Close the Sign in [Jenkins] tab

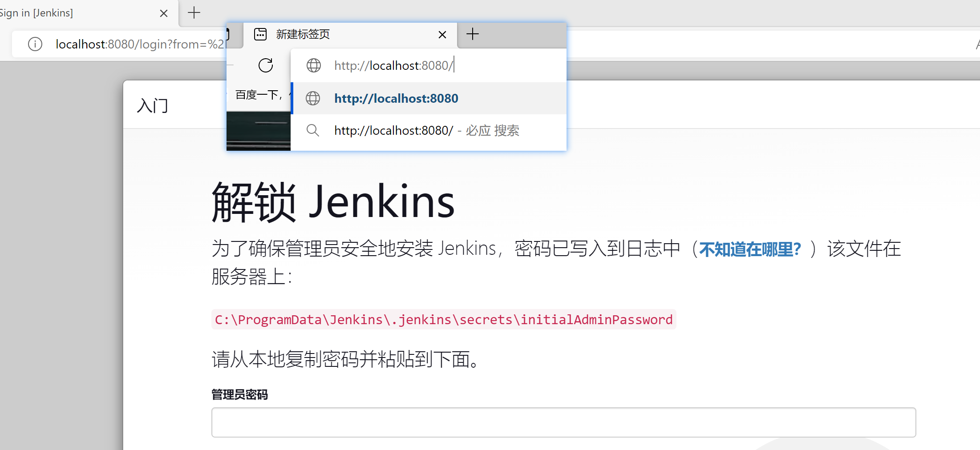point(164,13)
